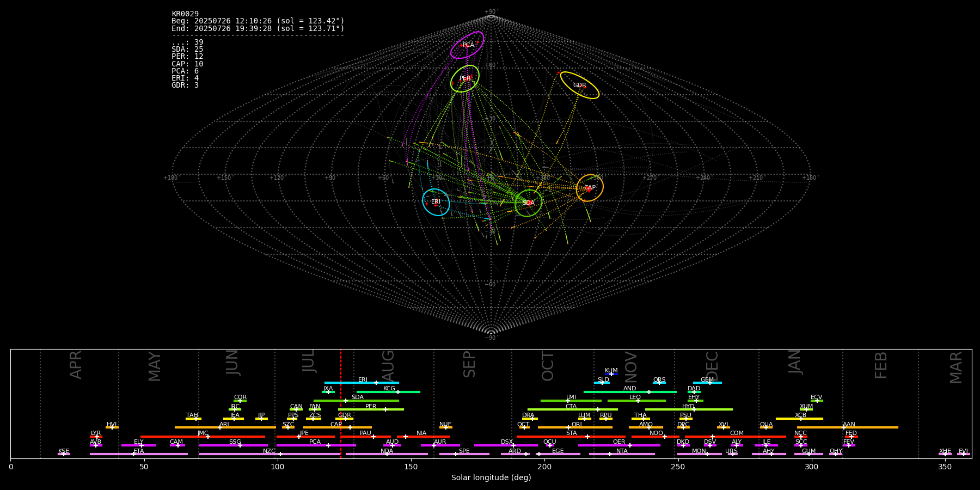Click the NTA shower bar in timeline
The image size is (980, 490).
[622, 454]
